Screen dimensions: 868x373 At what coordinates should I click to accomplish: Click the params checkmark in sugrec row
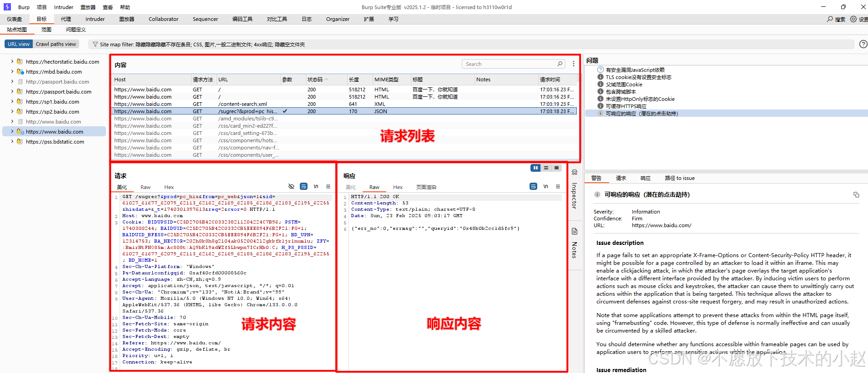click(285, 111)
